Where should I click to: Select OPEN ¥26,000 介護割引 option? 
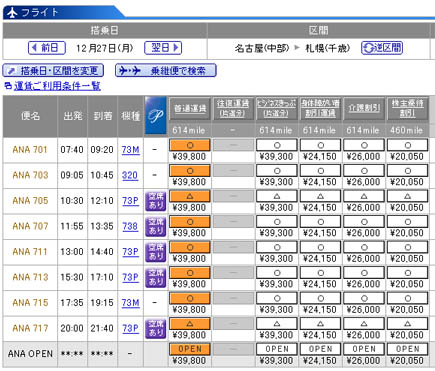coord(364,349)
